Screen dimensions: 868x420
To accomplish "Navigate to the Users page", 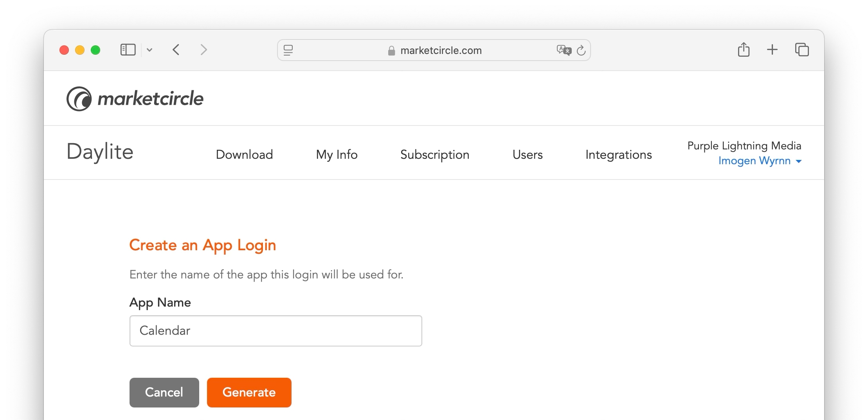I will 527,154.
